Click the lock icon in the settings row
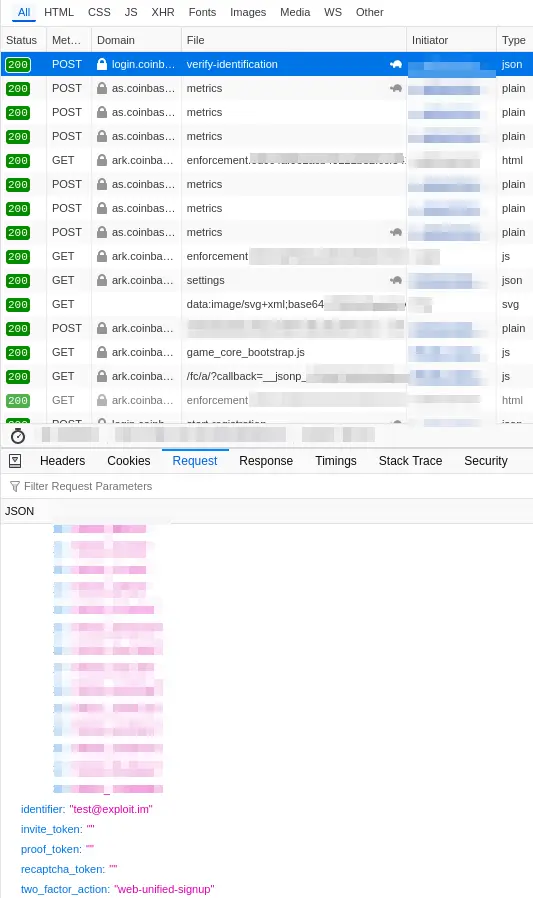The width and height of the screenshot is (533, 898). coord(102,280)
